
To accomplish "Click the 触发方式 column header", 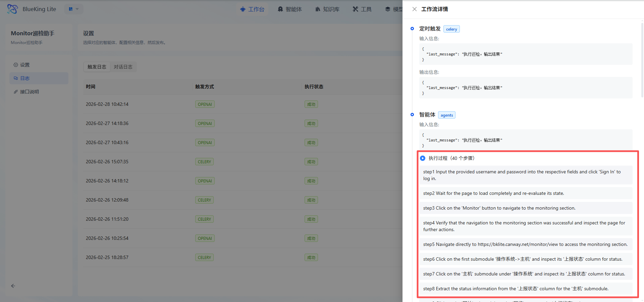I will (205, 87).
